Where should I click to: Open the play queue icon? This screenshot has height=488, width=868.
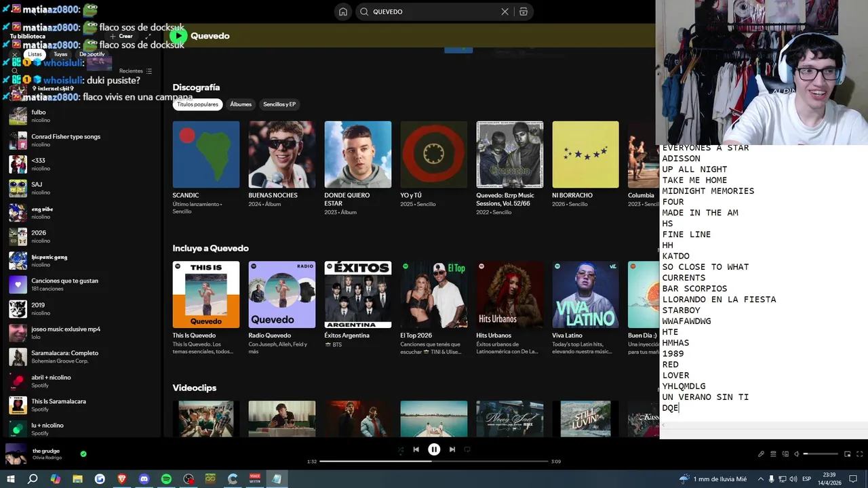pos(774,454)
